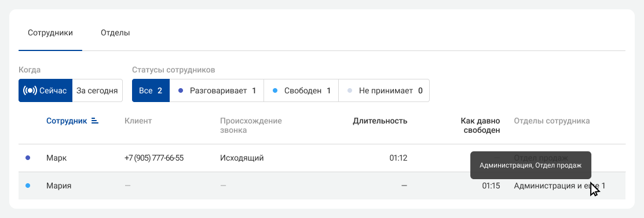Viewport: 644px width, 218px height.
Task: Click phone number +7 (905) 777-66-55
Action: click(x=154, y=158)
